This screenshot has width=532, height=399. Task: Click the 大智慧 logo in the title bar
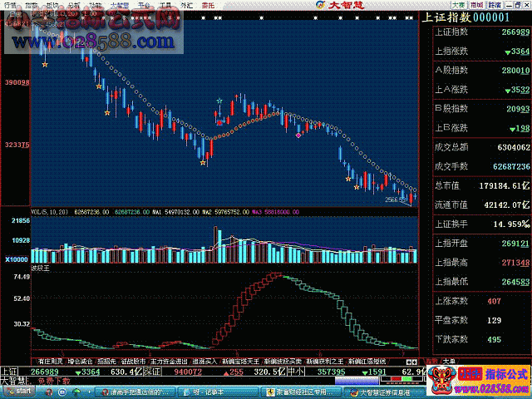(x=334, y=5)
